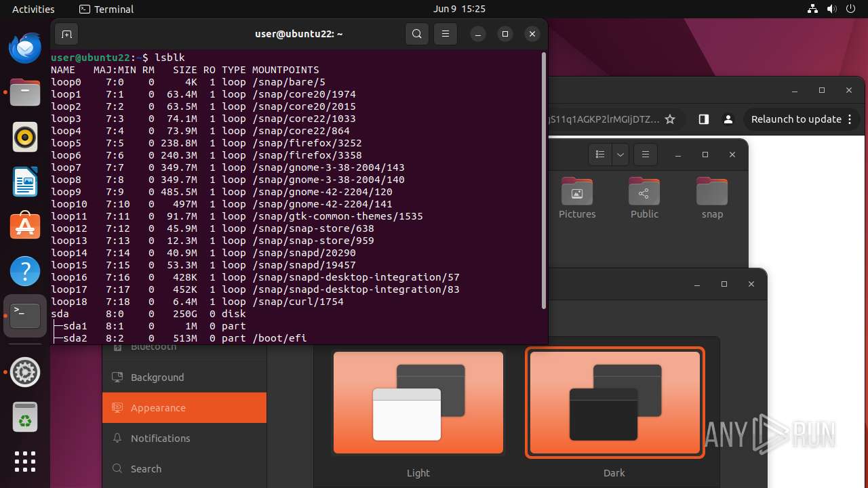
Task: Select Appearance in Settings sidebar
Action: (x=184, y=408)
